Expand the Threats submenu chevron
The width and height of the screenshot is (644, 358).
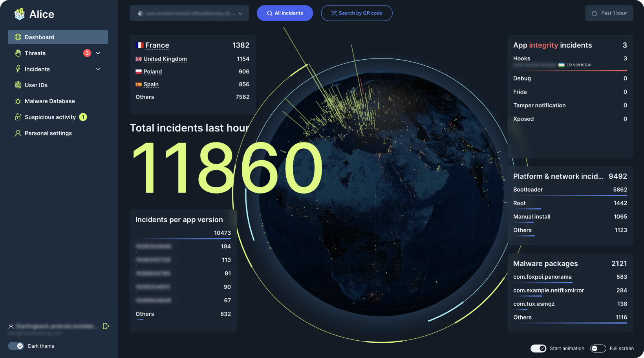coord(98,53)
